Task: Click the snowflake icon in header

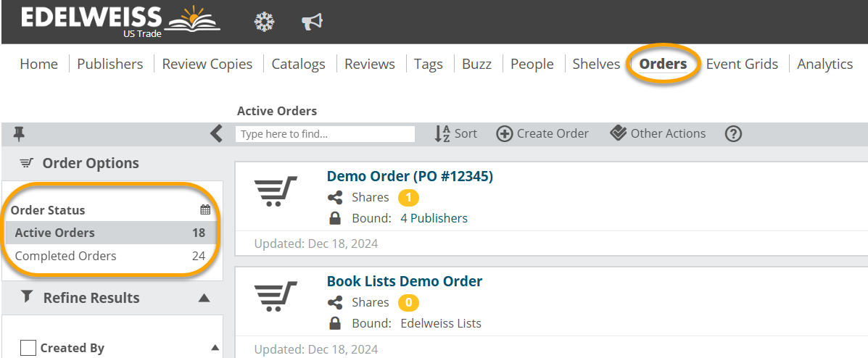Action: click(x=264, y=22)
